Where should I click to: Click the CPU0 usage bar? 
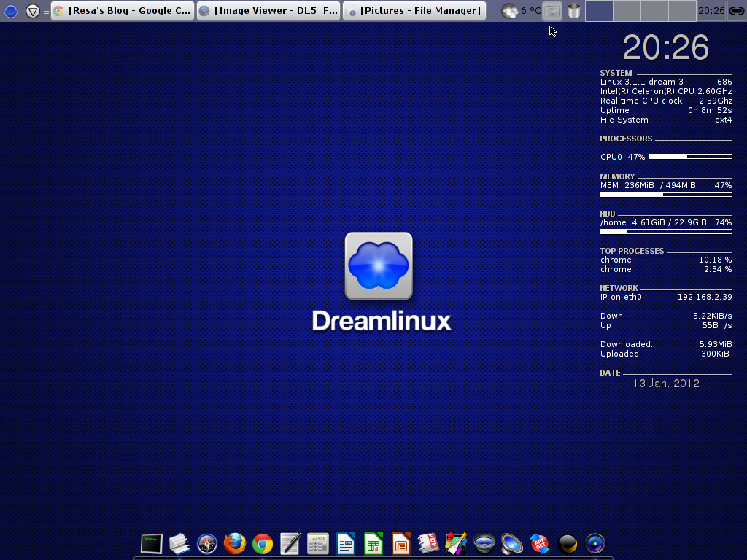[x=690, y=156]
